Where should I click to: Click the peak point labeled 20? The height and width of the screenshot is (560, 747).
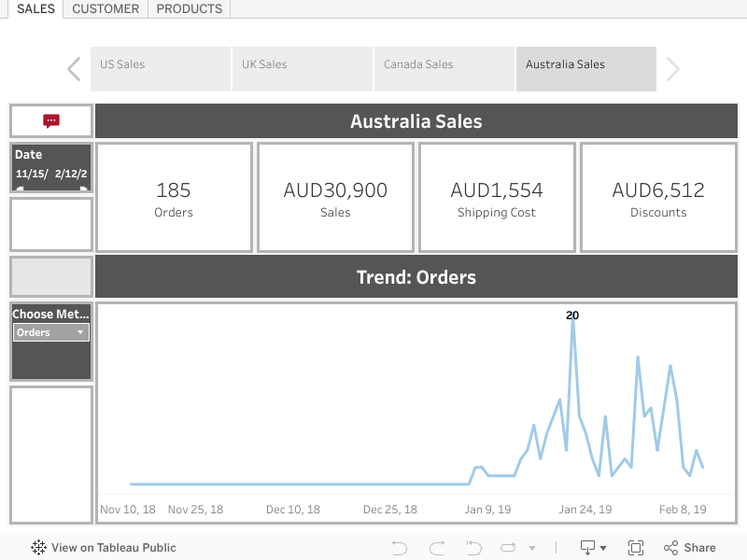click(x=572, y=324)
